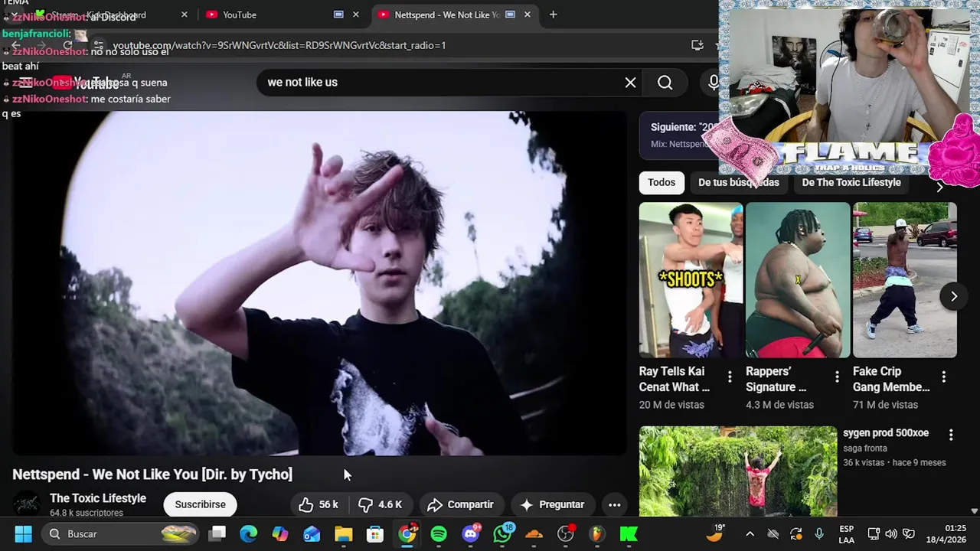Click the Suscribirse button
The width and height of the screenshot is (980, 551).
click(x=200, y=504)
